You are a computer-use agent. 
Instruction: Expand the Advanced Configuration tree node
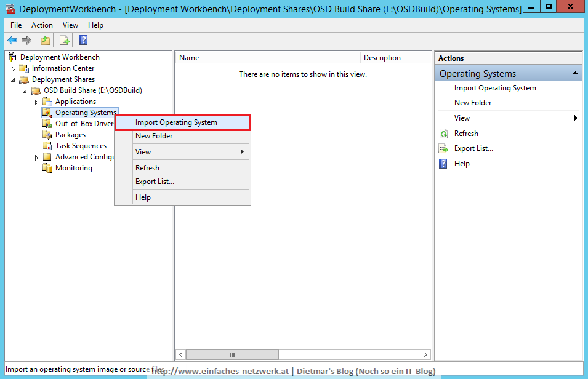click(x=36, y=158)
